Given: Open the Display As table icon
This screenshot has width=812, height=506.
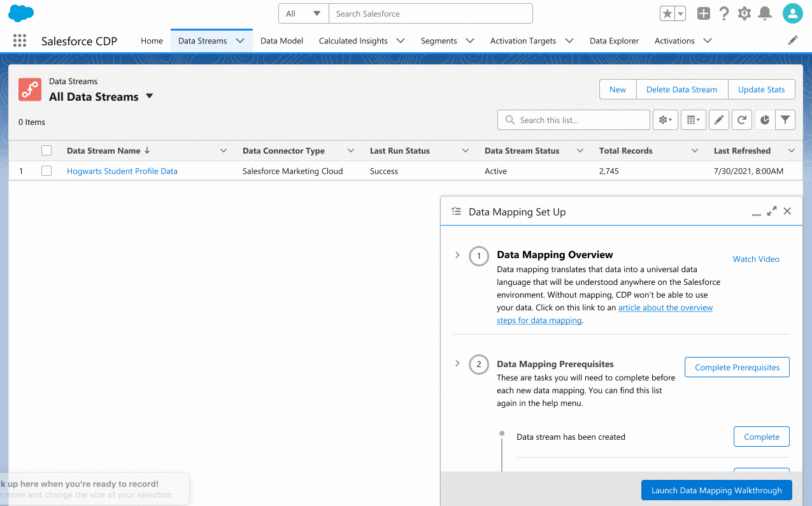Looking at the screenshot, I should click(693, 120).
